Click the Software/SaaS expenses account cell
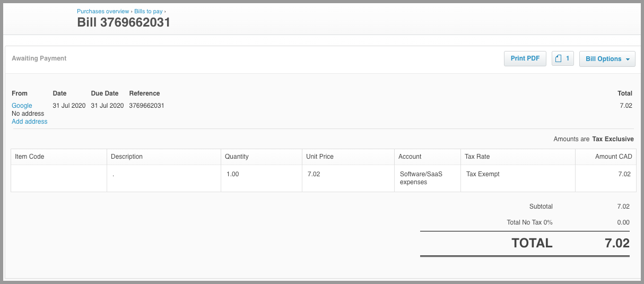Screen dimensions: 644x284 (x=428, y=178)
